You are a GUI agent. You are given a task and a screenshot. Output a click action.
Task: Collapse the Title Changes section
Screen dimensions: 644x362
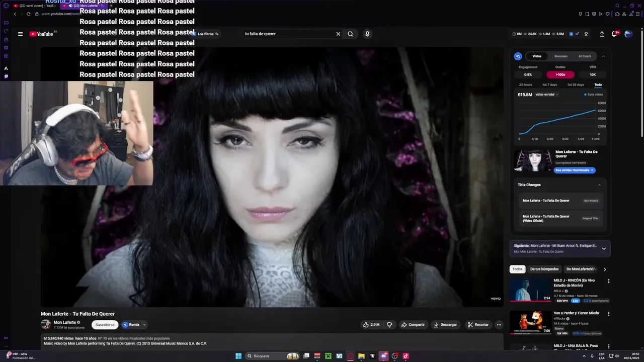599,185
